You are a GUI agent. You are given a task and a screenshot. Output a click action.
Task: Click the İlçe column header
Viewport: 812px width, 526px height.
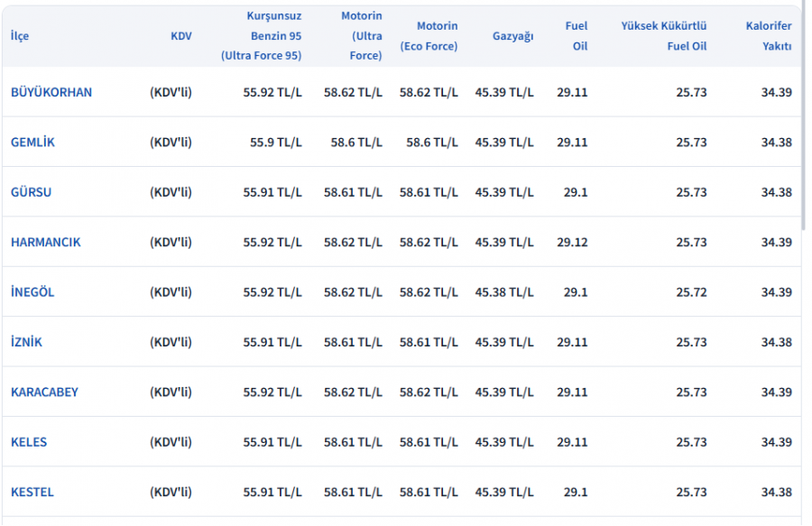pyautogui.click(x=20, y=36)
